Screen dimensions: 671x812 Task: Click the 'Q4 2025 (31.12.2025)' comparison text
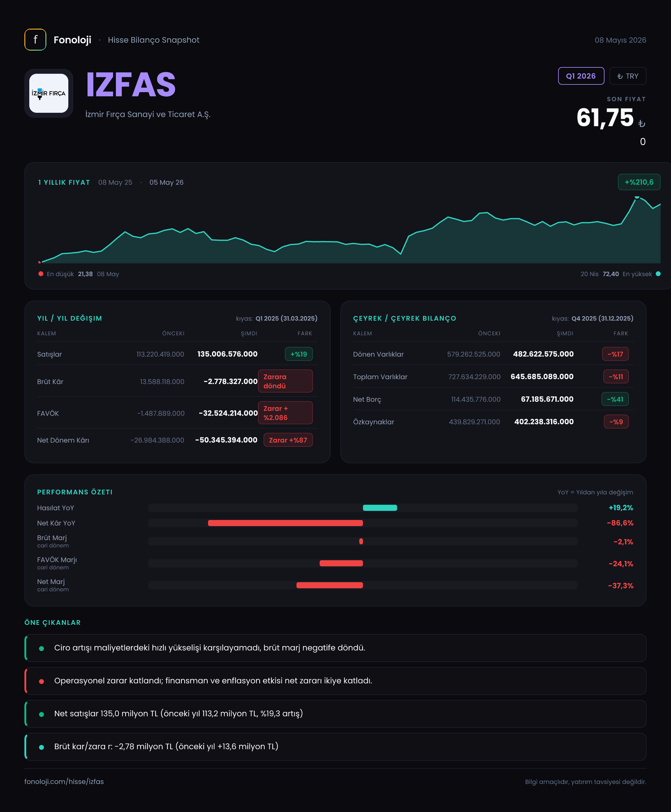tap(602, 318)
